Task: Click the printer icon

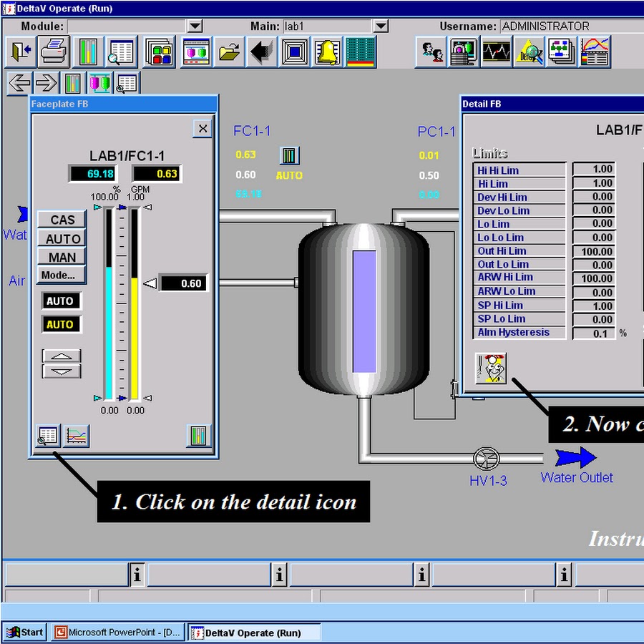Action: 54,52
